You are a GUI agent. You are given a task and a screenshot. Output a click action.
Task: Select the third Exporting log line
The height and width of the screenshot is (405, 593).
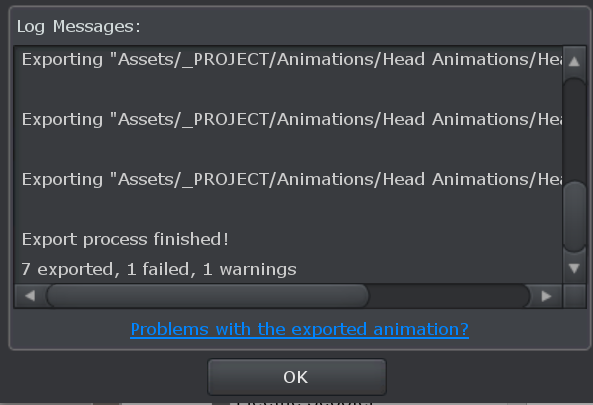[292, 179]
